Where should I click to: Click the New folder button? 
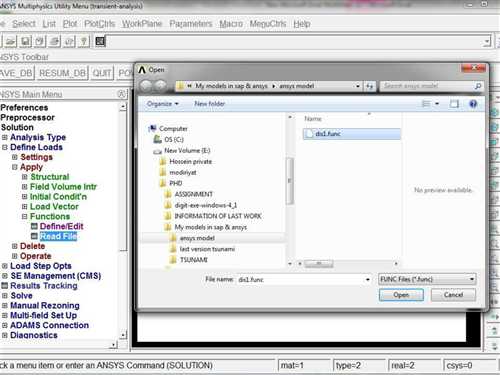click(x=209, y=104)
